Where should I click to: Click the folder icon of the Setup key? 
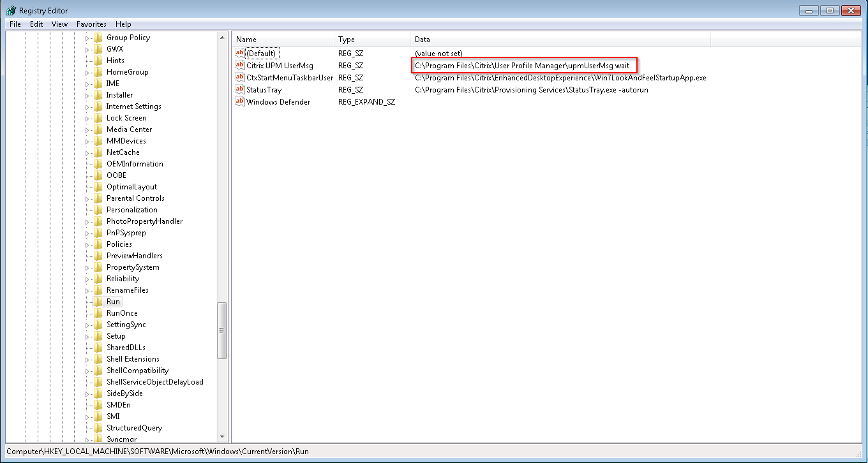[98, 335]
